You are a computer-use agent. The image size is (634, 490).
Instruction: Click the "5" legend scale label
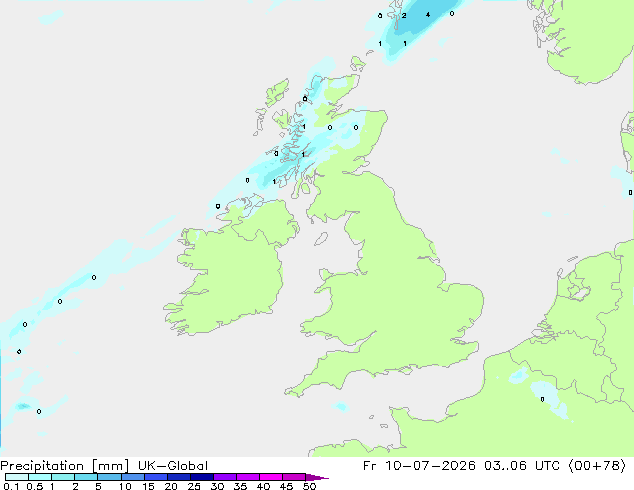pos(98,486)
